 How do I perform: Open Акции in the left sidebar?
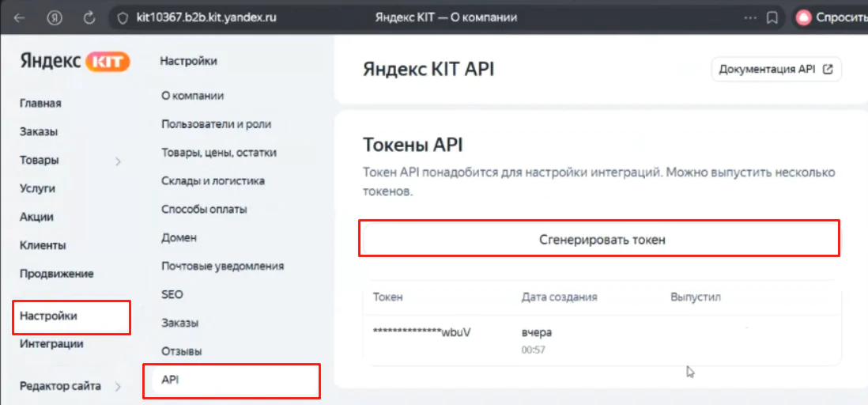coord(36,217)
